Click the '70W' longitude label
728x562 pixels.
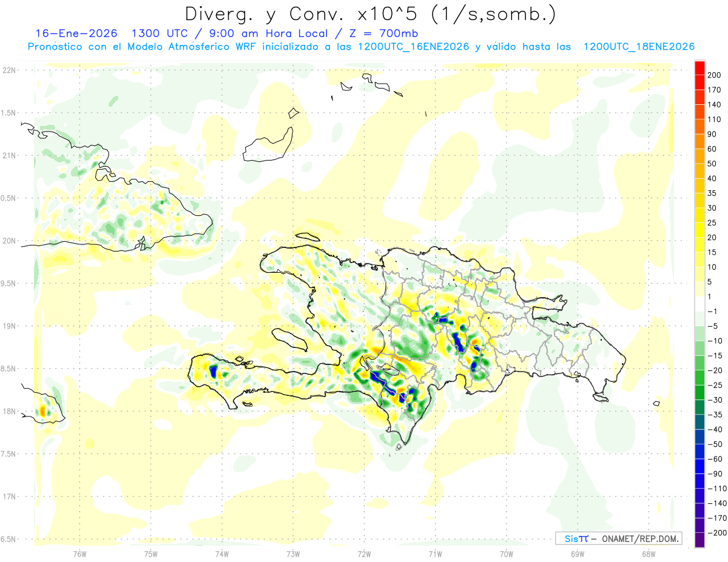click(507, 554)
